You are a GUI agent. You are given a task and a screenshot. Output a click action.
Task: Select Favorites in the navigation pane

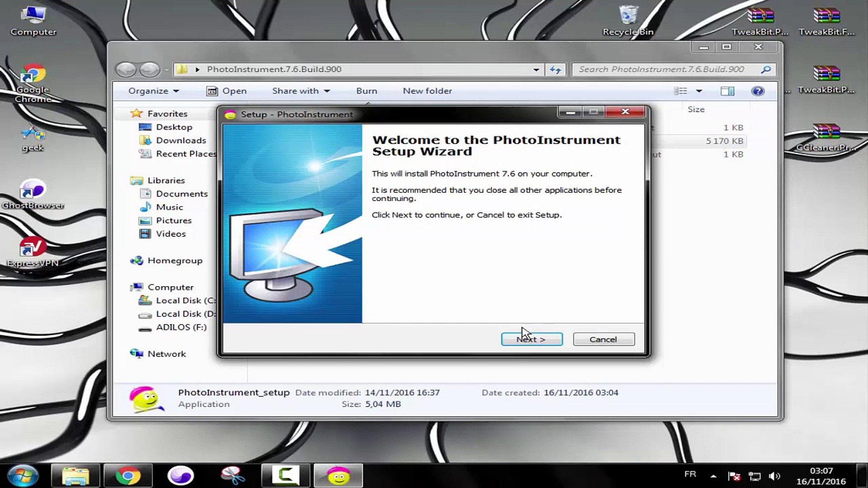(167, 113)
